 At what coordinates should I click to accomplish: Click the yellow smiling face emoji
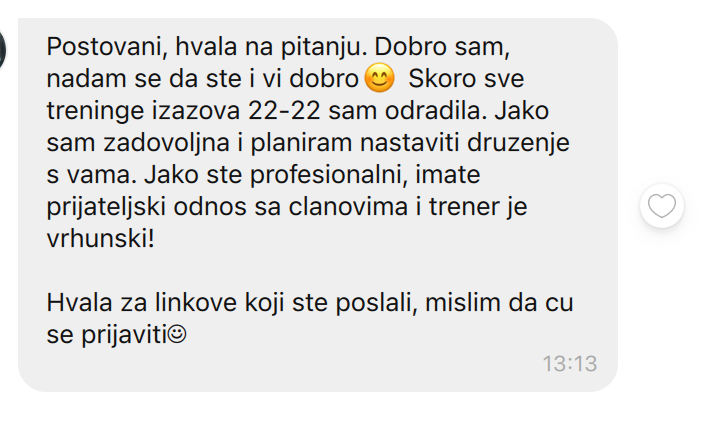[x=379, y=78]
